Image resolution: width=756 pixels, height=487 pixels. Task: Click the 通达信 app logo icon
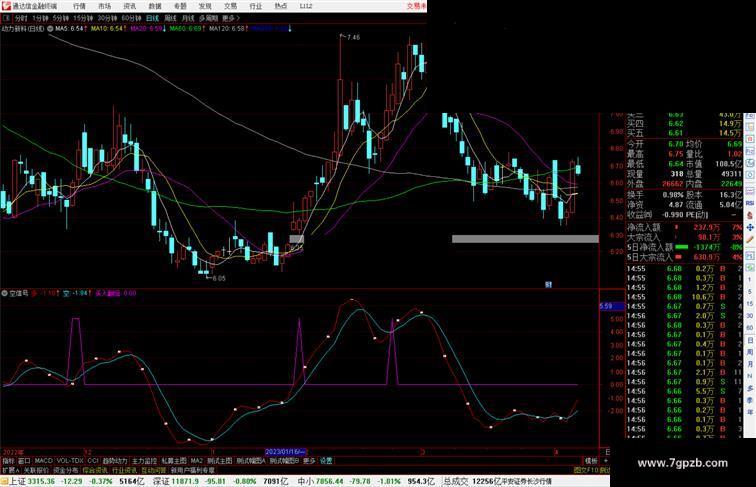click(x=5, y=6)
